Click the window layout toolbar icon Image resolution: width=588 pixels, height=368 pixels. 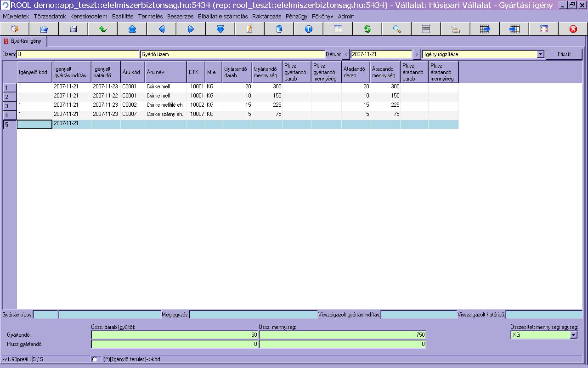338,29
